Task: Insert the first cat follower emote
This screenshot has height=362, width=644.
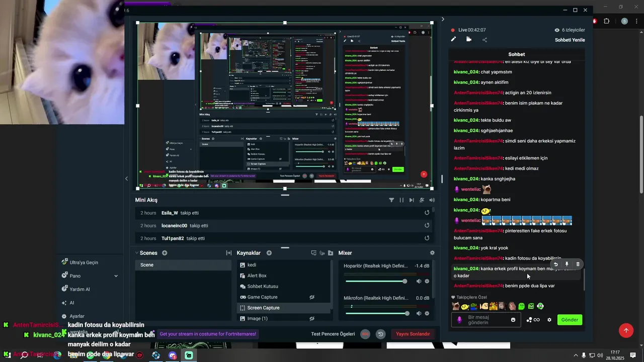Action: (x=455, y=306)
